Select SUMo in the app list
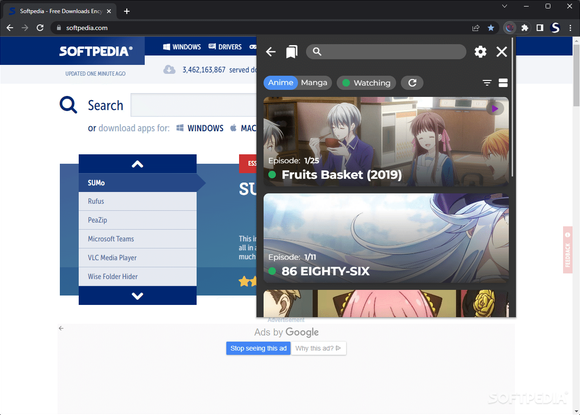This screenshot has width=580, height=415. point(138,183)
